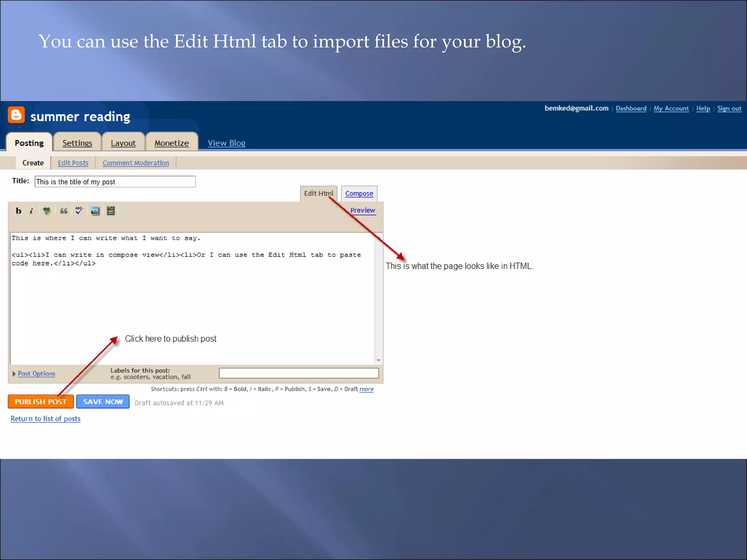Image resolution: width=747 pixels, height=560 pixels.
Task: Click the bold formatting icon
Action: tap(19, 211)
